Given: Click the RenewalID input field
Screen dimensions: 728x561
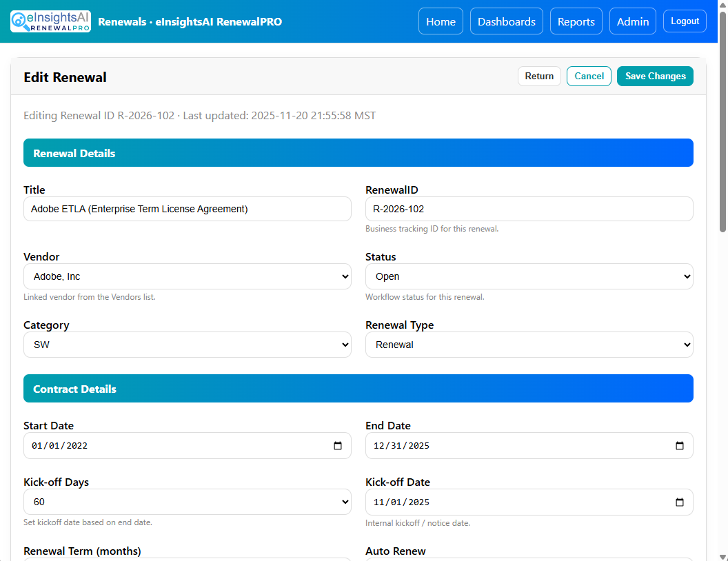Looking at the screenshot, I should click(x=529, y=209).
